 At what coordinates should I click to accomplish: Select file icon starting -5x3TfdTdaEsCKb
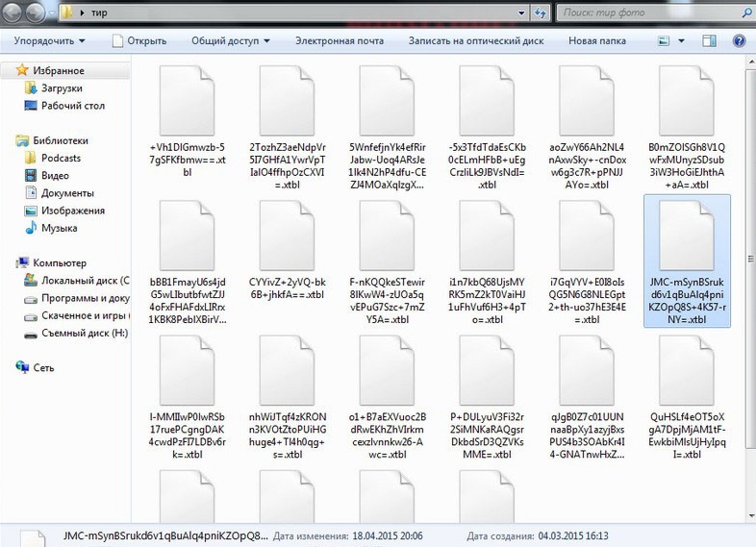click(x=487, y=100)
